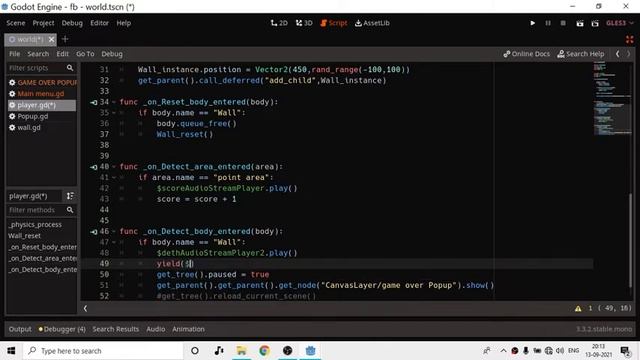Open the Script workspace

(x=333, y=23)
